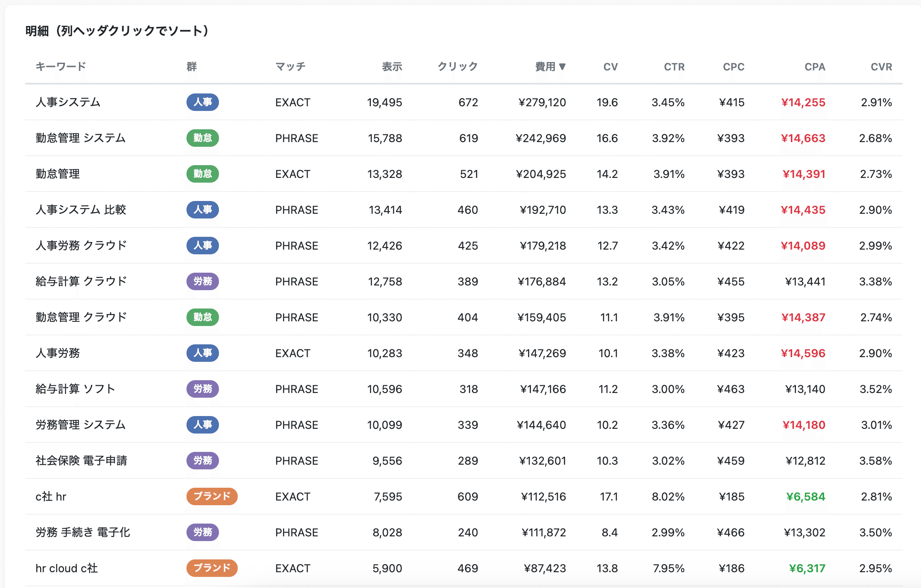921x588 pixels.
Task: Click the 人事 badge in 人事労務 クラウド row
Action: coord(203,246)
